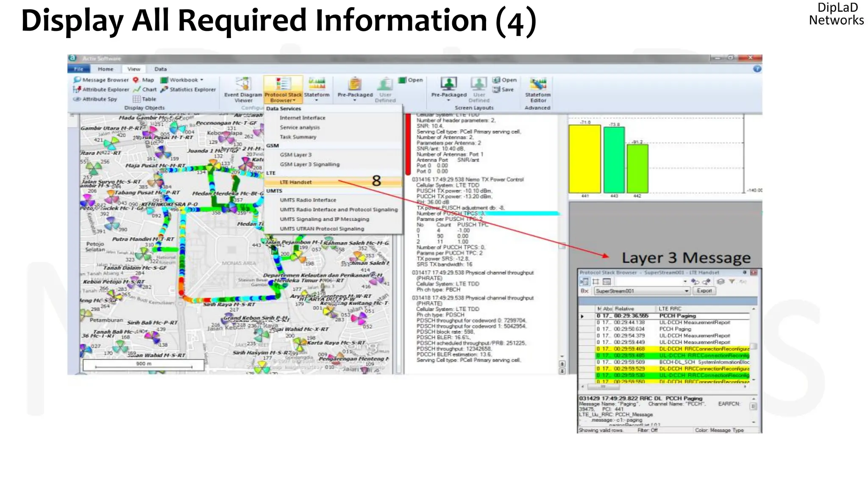Select BCCH-DL_SCH SystemInformationBlock row
The width and height of the screenshot is (868, 488).
point(673,362)
